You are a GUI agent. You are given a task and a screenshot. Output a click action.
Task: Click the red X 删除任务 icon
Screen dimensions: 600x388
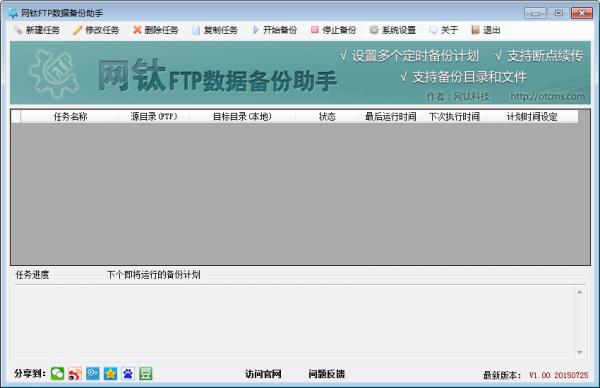click(137, 30)
